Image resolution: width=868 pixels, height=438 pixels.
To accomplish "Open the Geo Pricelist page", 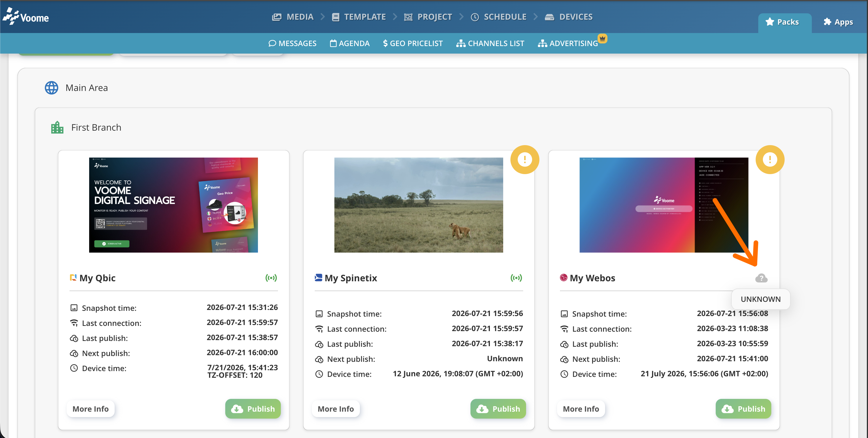I will coord(413,43).
